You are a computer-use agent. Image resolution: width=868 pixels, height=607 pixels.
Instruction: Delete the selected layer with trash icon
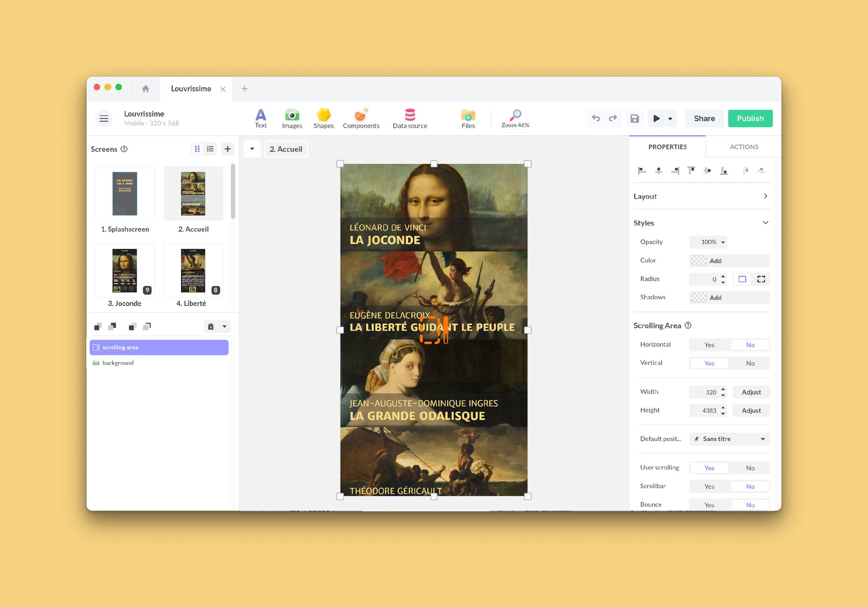[x=211, y=326]
